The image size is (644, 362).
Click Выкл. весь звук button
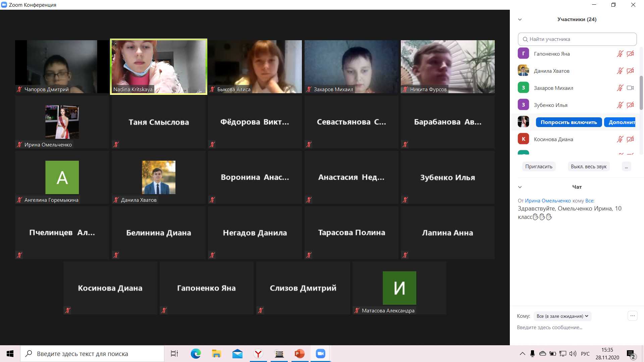[588, 167]
